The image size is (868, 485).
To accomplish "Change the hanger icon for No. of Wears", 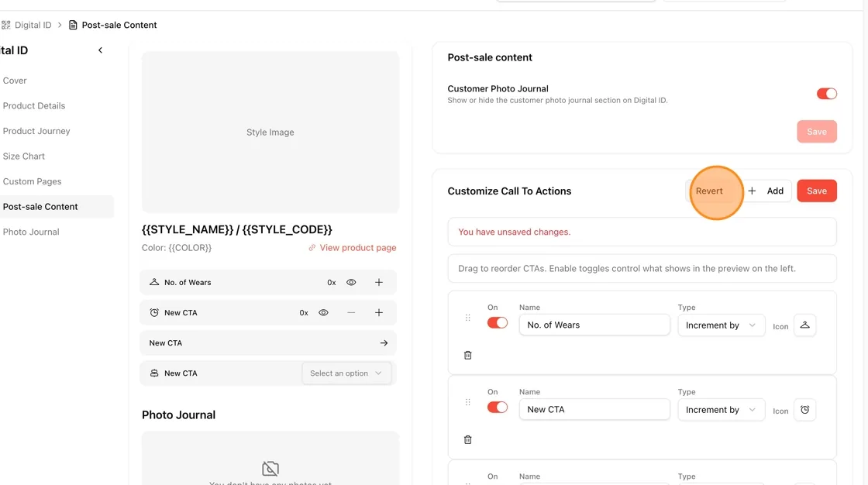I will (805, 325).
